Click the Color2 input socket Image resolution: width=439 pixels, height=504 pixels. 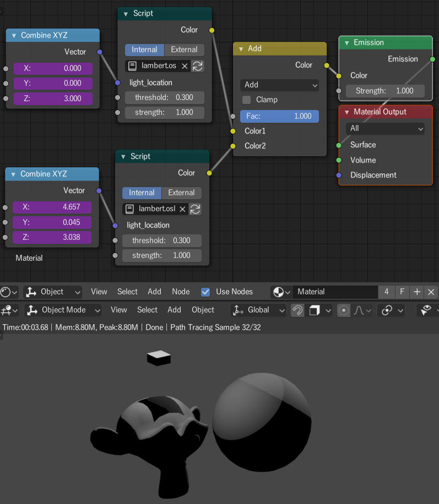232,146
